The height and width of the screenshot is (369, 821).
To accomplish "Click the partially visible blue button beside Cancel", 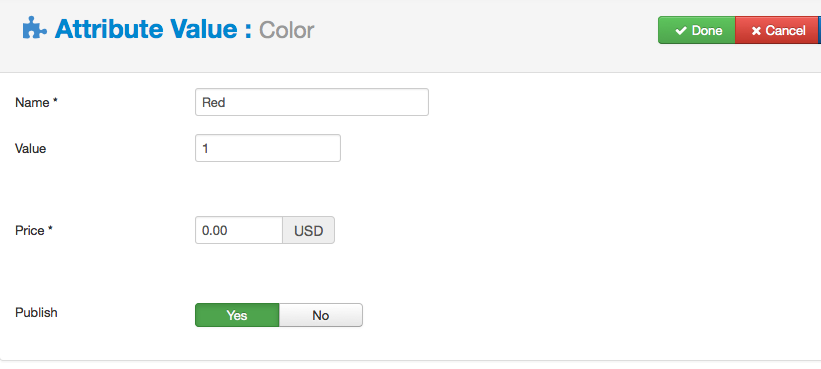I will [x=819, y=30].
